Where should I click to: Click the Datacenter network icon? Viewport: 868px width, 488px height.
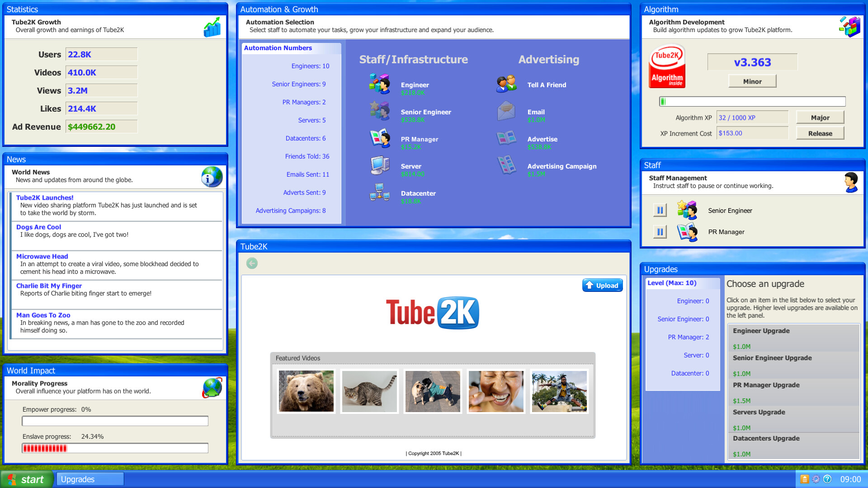click(380, 192)
